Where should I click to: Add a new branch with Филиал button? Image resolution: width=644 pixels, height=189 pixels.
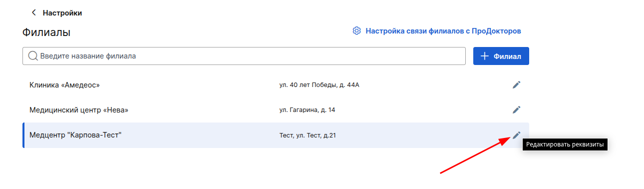pyautogui.click(x=501, y=56)
